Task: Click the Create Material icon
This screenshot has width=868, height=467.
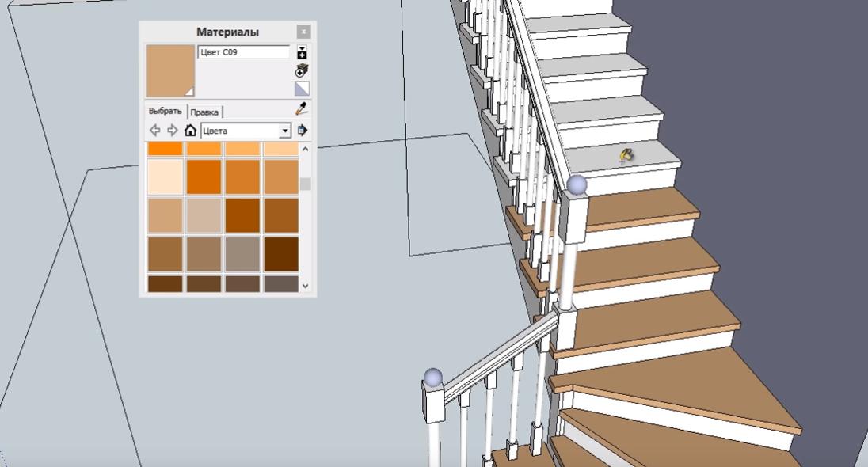Action: tap(302, 71)
